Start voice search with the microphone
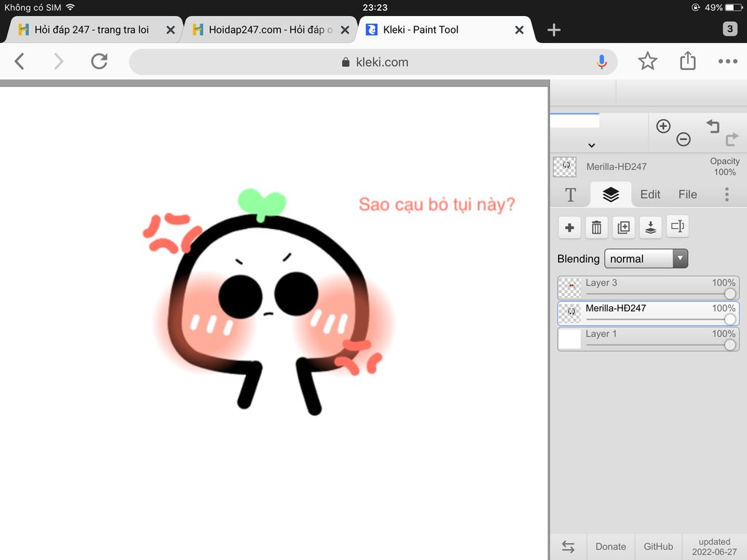747x560 pixels. point(602,62)
